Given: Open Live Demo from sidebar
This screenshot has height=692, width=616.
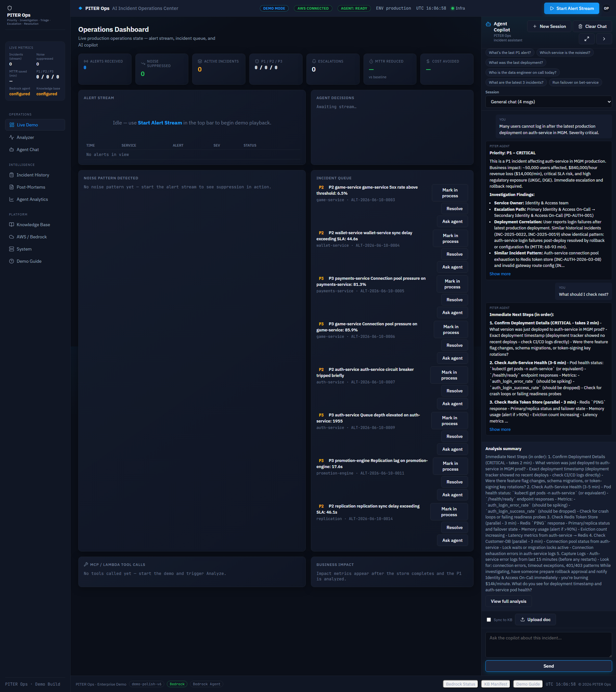Looking at the screenshot, I should click(35, 125).
